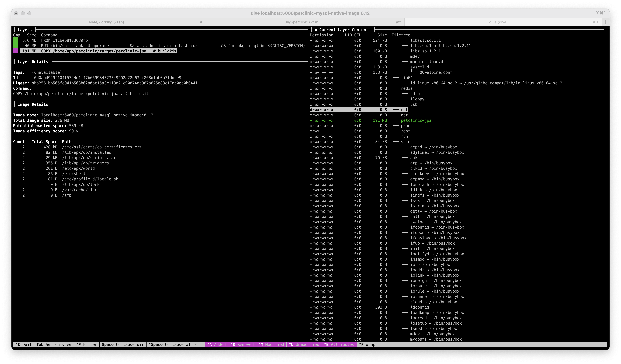Select the libz.so.1.2.11 file
The width and height of the screenshot is (621, 364).
click(427, 51)
